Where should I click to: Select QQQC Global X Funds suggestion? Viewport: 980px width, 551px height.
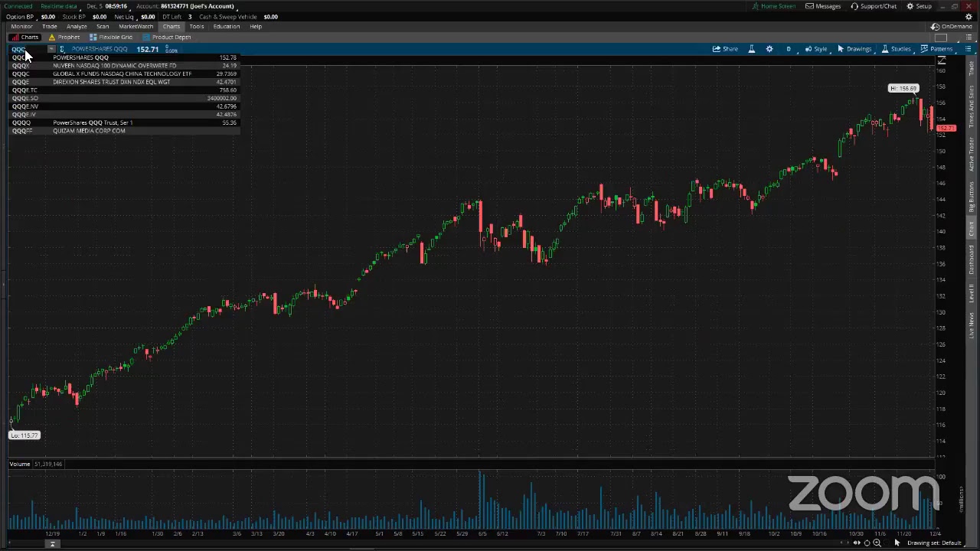(x=124, y=73)
